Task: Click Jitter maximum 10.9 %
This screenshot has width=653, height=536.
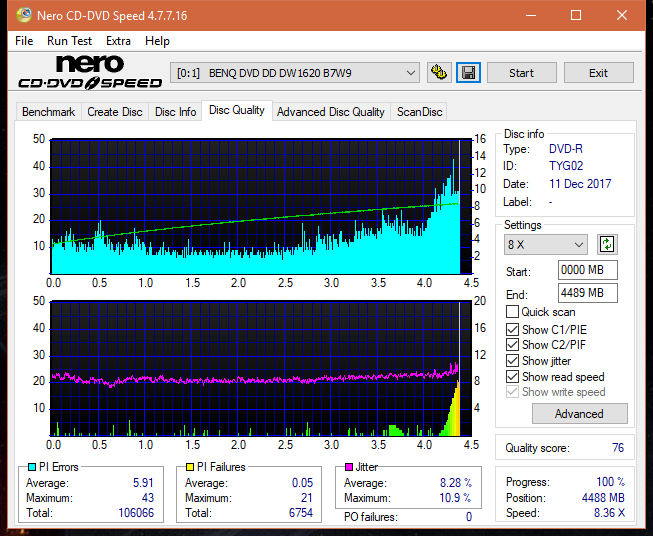Action: pos(455,498)
